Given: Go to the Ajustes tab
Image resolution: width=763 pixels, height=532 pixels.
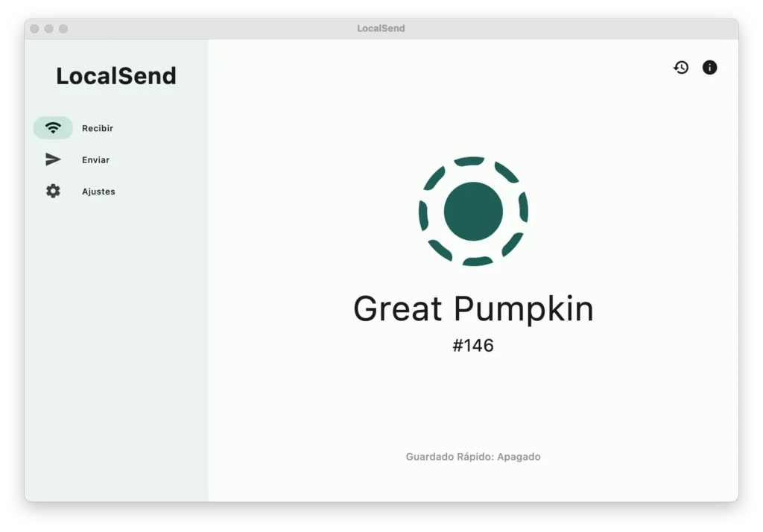Looking at the screenshot, I should click(98, 191).
